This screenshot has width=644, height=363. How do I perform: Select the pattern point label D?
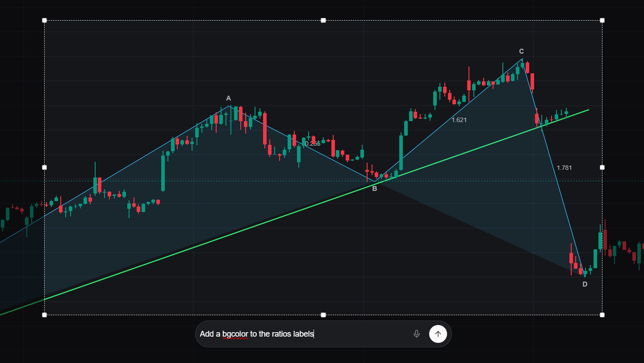coord(585,284)
